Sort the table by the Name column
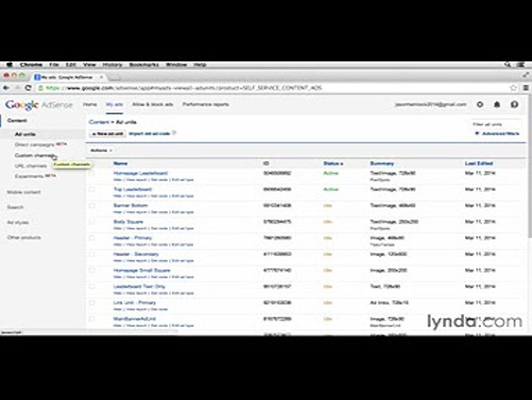 tap(120, 163)
